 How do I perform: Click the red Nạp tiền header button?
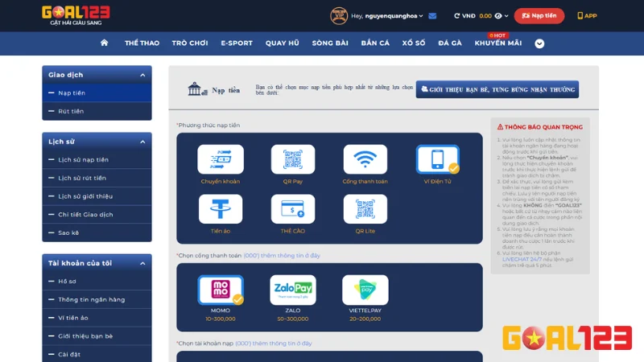click(x=539, y=15)
